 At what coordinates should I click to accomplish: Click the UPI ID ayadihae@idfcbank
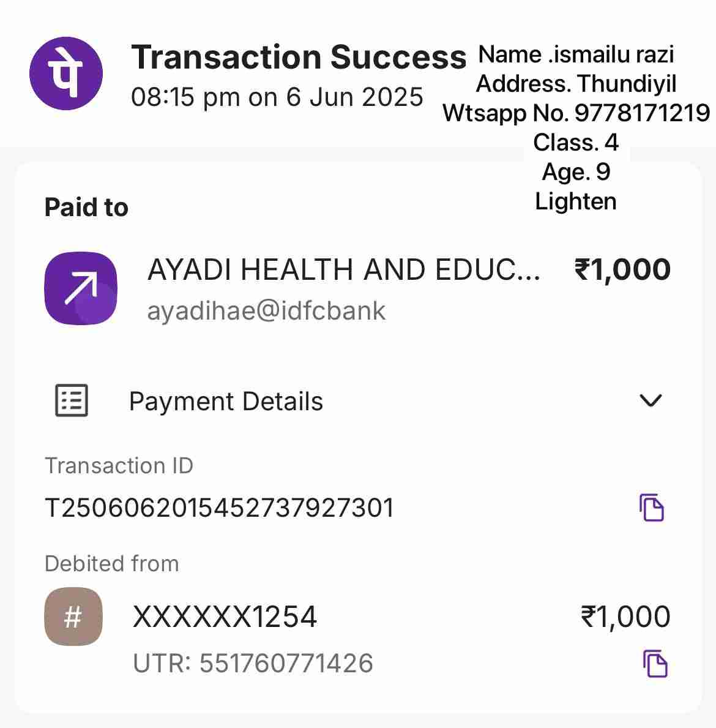tap(266, 311)
